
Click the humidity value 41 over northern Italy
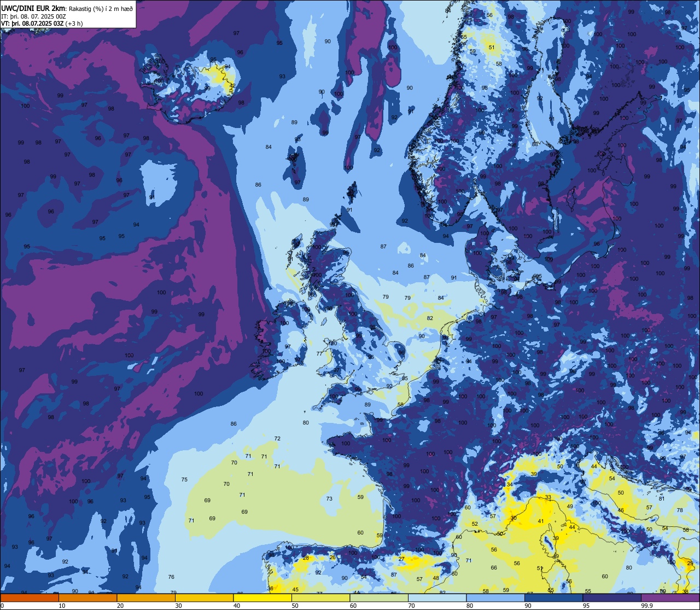point(541,521)
